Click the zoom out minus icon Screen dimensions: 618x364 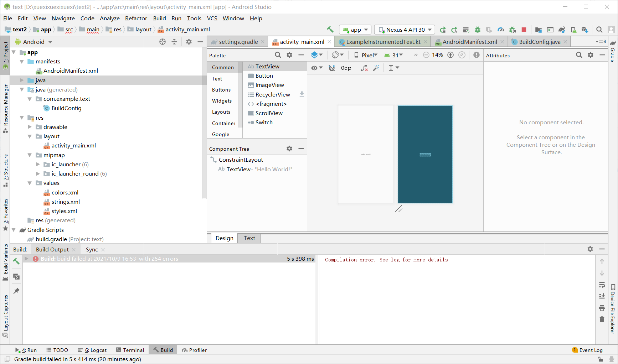[426, 55]
